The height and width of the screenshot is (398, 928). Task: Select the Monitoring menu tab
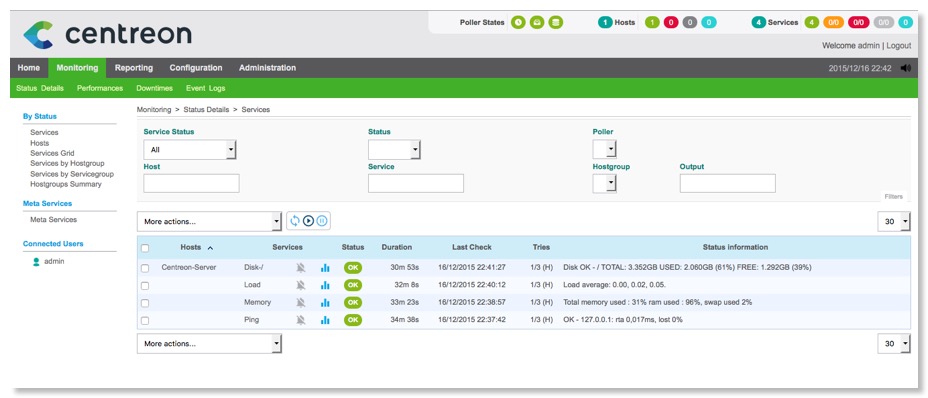coord(77,68)
